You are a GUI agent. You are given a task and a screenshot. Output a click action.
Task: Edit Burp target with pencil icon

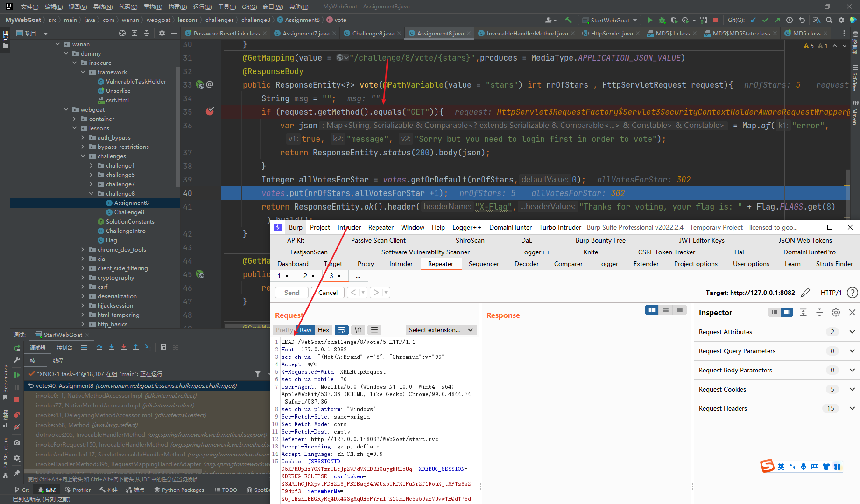(805, 293)
